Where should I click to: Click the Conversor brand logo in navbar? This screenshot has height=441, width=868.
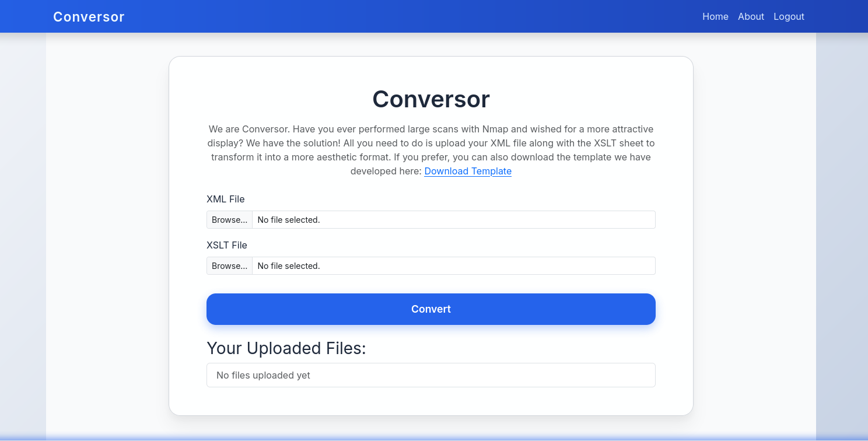(89, 17)
